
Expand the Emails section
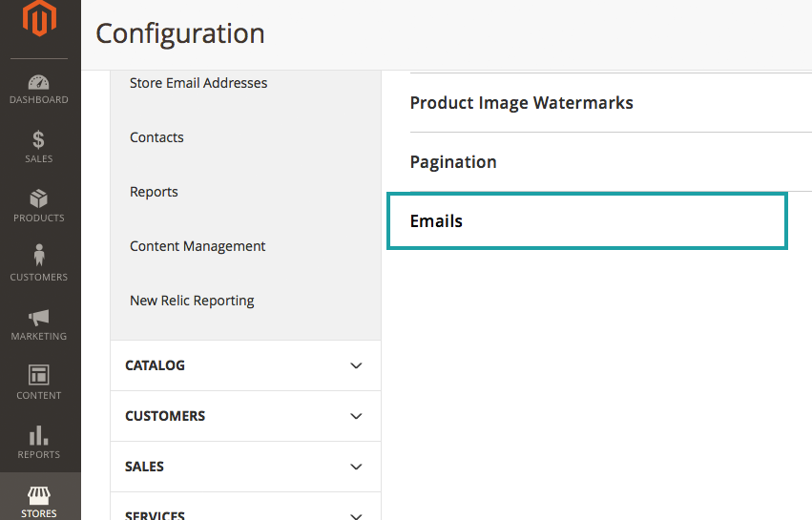[x=436, y=221]
